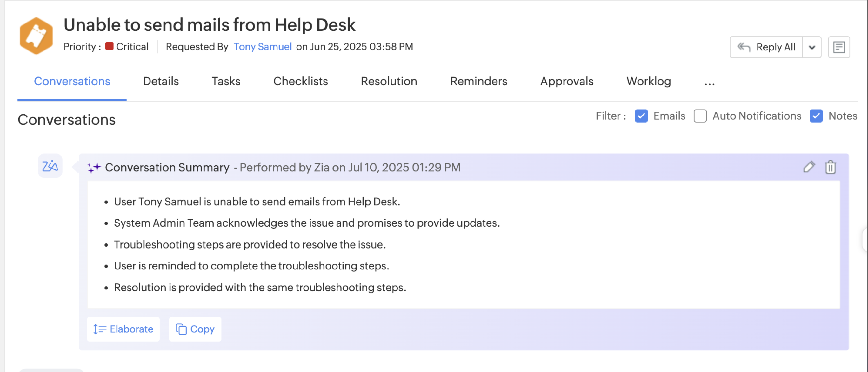Copy the conversation summary text
868x372 pixels.
pyautogui.click(x=195, y=329)
